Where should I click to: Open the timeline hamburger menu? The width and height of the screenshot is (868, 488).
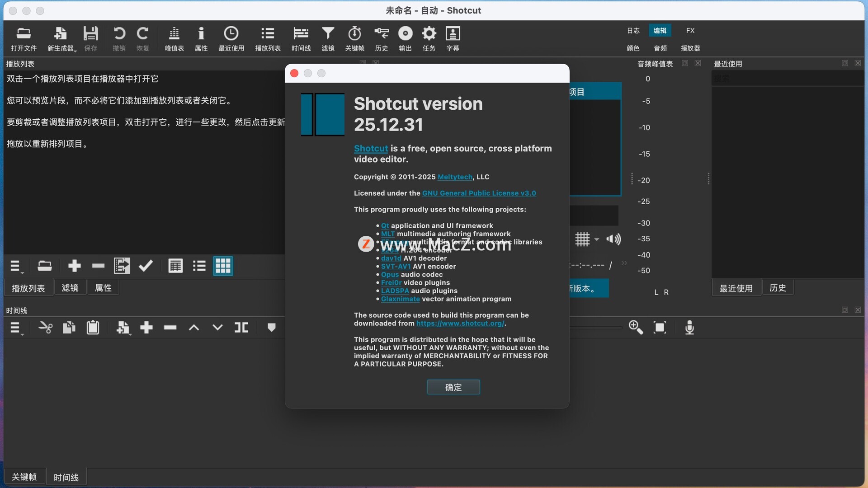15,328
